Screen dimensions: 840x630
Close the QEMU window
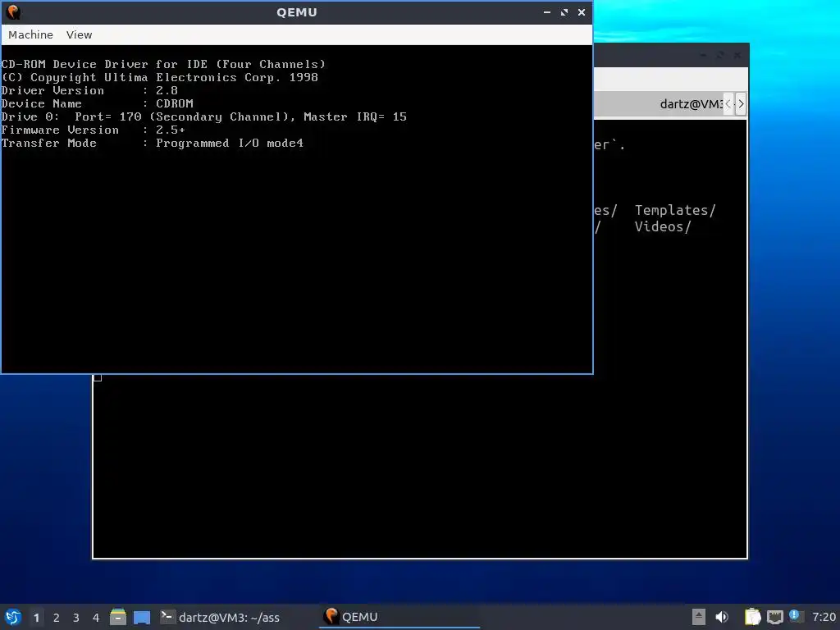coord(582,11)
